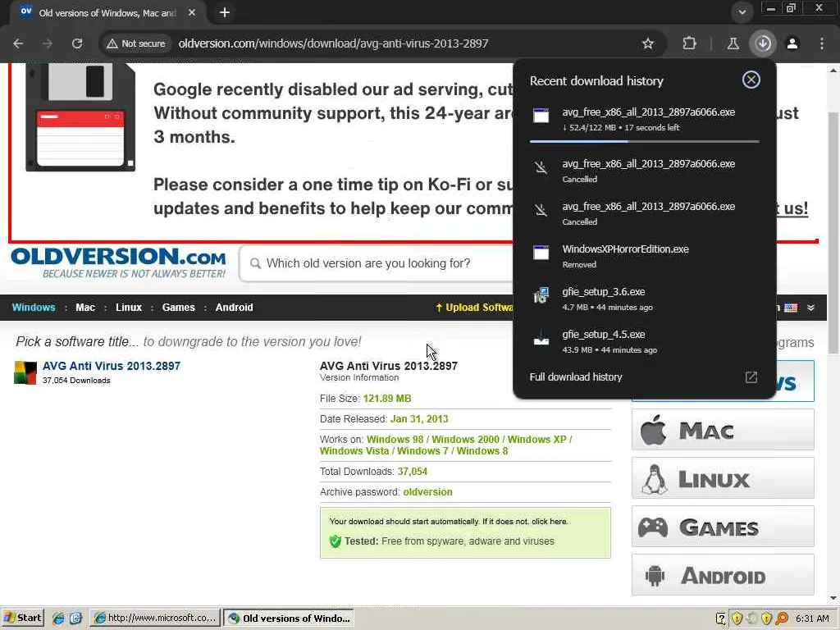Open a new browser tab
Screen dimensions: 840x630
coord(225,12)
